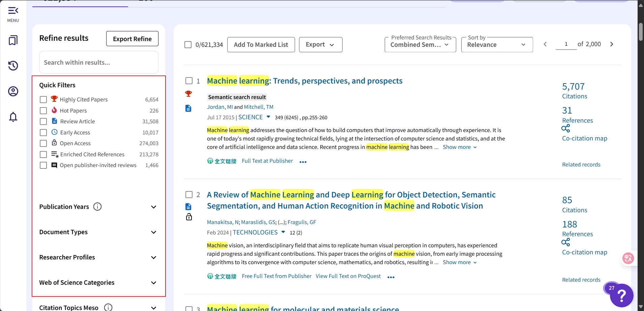Open author link Jordan, MI
644x311 pixels.
pos(219,107)
